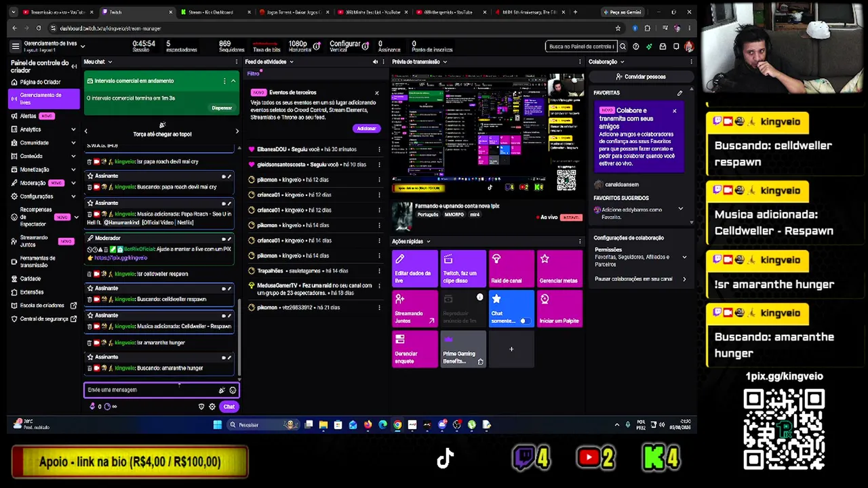Close the Eventos de terceiros notice
This screenshot has height=488, width=868.
click(377, 93)
